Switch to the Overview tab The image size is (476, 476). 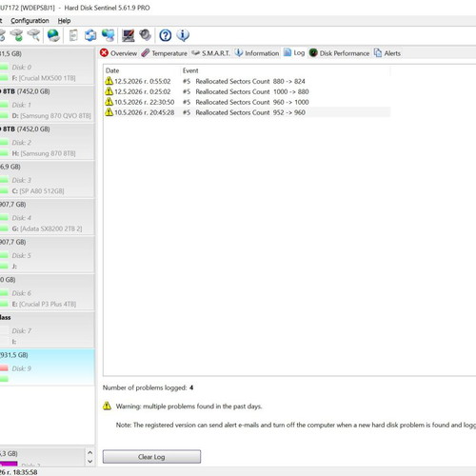(x=118, y=53)
